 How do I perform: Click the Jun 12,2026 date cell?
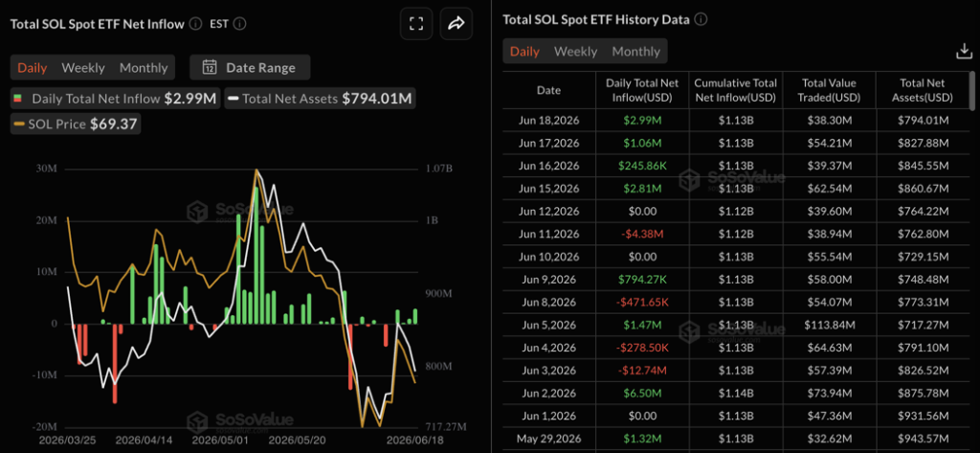click(548, 211)
